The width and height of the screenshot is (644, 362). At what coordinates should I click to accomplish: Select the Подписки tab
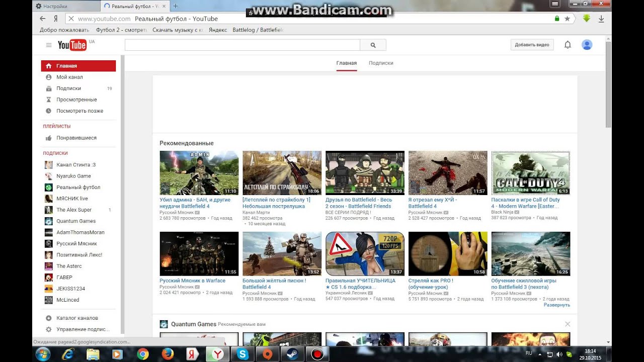(x=381, y=63)
